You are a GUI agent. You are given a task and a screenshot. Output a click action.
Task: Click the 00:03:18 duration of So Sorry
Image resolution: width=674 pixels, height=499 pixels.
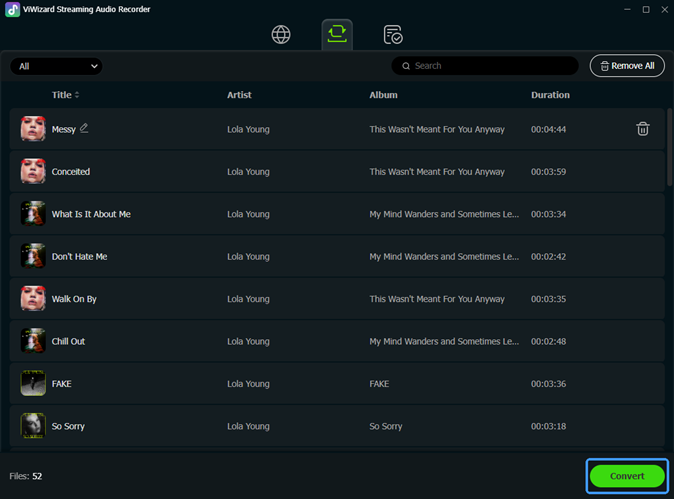tap(548, 426)
